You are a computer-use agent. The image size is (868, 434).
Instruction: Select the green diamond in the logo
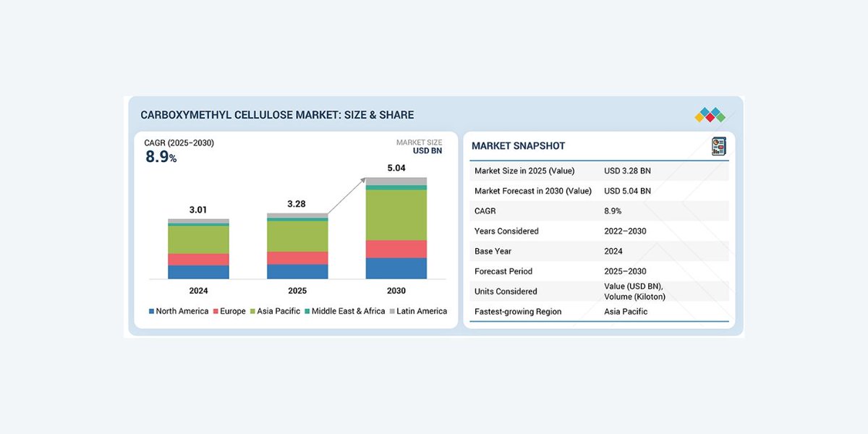point(722,117)
